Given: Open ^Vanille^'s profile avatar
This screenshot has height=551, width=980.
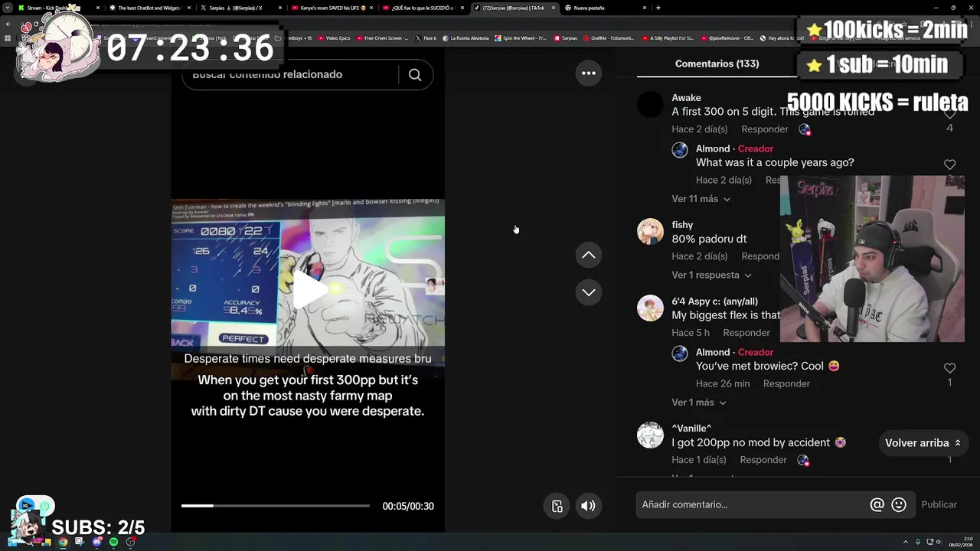Looking at the screenshot, I should point(650,435).
